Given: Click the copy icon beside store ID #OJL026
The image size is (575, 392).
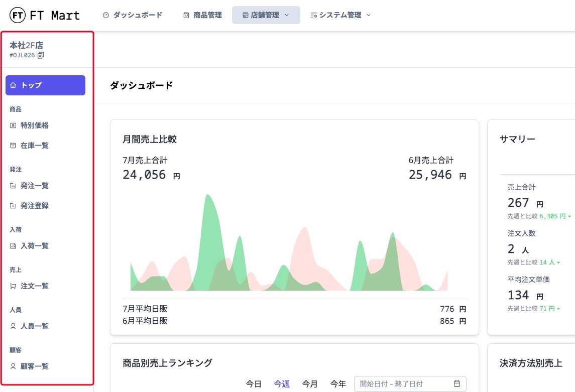Looking at the screenshot, I should 41,55.
